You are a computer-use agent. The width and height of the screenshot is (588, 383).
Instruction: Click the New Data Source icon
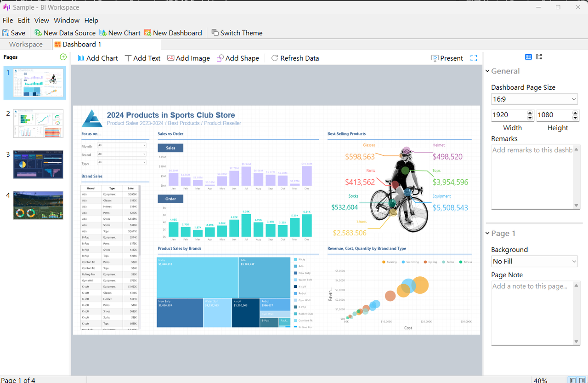[x=38, y=33]
